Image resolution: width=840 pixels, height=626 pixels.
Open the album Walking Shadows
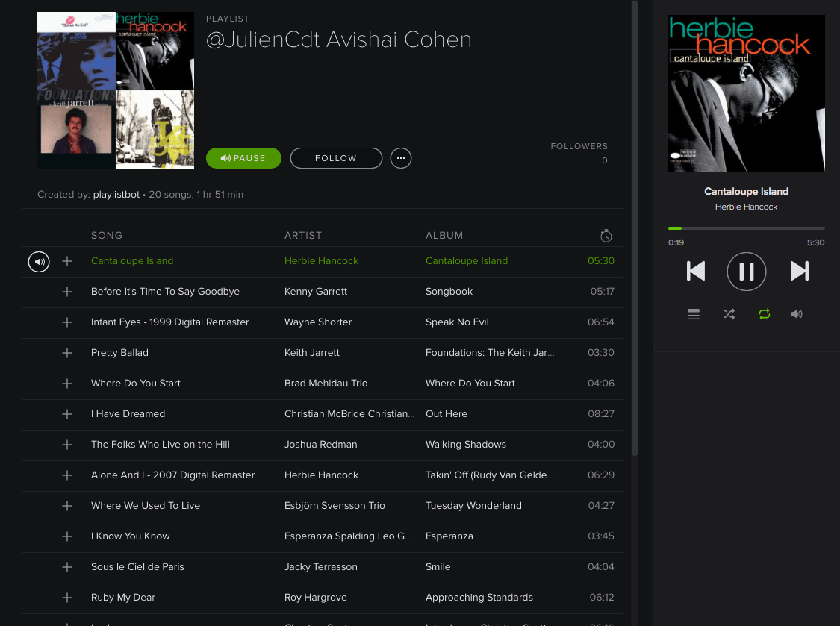[x=465, y=444]
